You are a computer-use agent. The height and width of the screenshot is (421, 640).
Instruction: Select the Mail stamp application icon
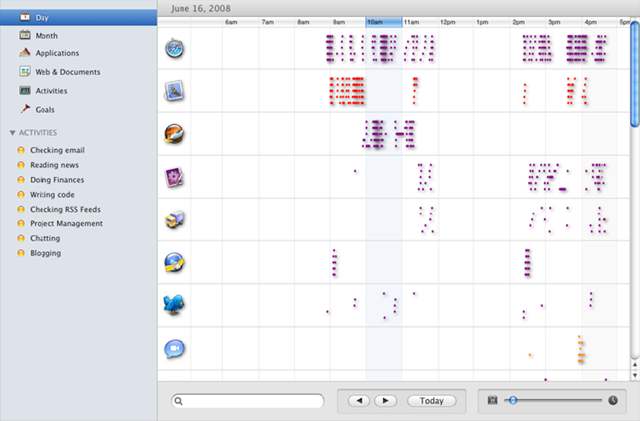pyautogui.click(x=174, y=91)
